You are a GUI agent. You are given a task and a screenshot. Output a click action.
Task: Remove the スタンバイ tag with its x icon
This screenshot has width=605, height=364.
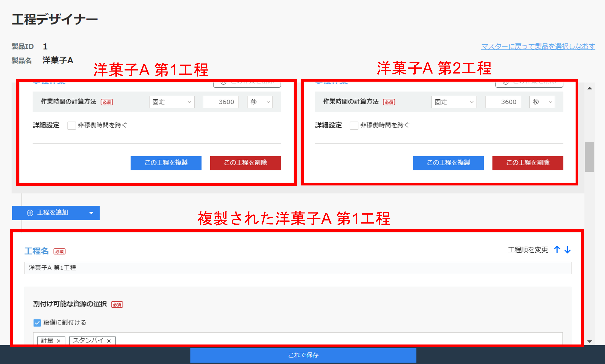pyautogui.click(x=109, y=341)
